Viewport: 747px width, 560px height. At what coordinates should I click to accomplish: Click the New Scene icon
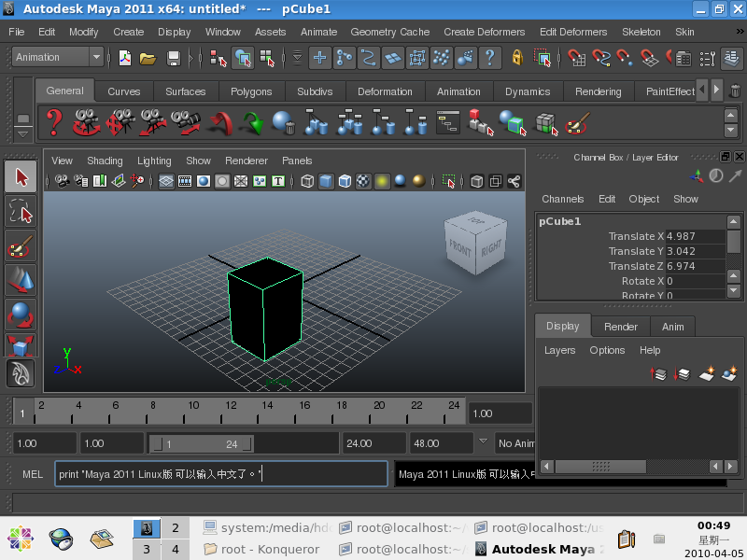(125, 58)
